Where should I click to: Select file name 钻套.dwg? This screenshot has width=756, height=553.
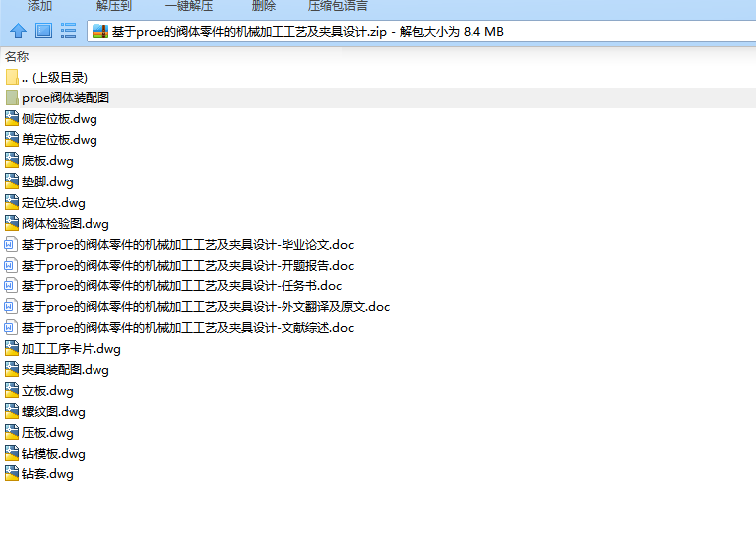(48, 474)
